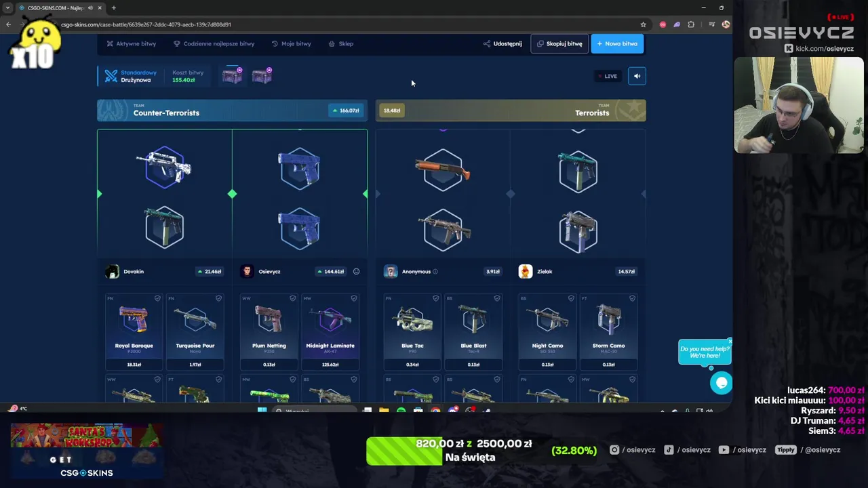Click the shield icon on Plum Netting card
The height and width of the screenshot is (488, 868).
[292, 298]
